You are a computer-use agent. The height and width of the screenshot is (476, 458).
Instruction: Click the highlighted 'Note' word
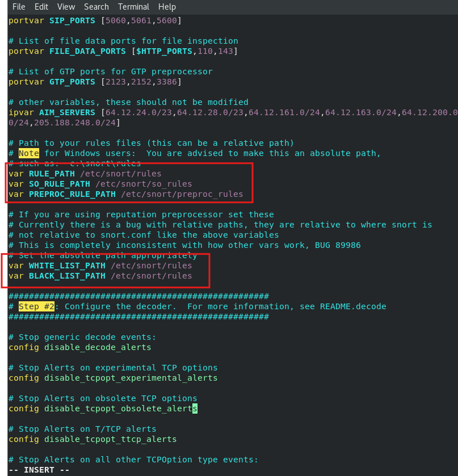tap(29, 153)
